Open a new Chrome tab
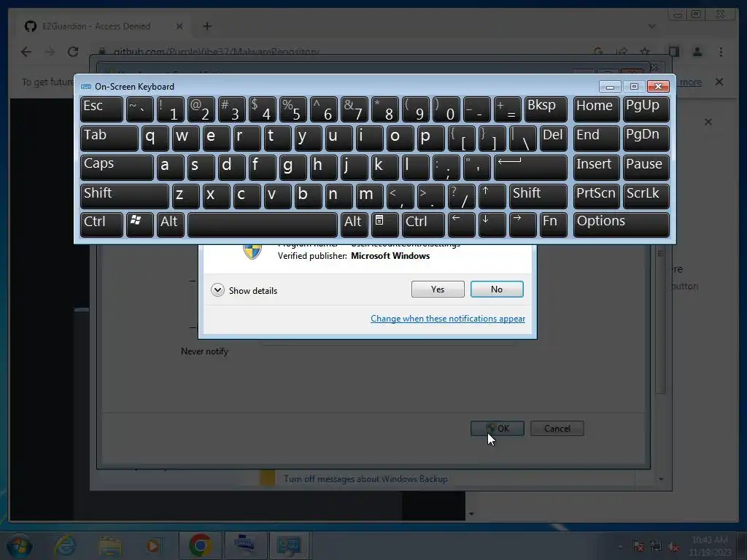Screen dimensions: 747x560 pos(206,26)
